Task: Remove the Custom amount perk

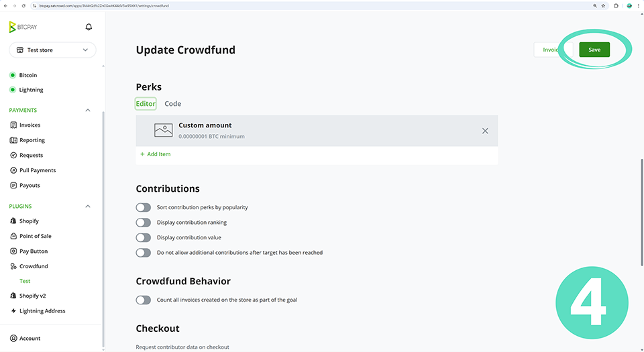Action: pyautogui.click(x=485, y=131)
